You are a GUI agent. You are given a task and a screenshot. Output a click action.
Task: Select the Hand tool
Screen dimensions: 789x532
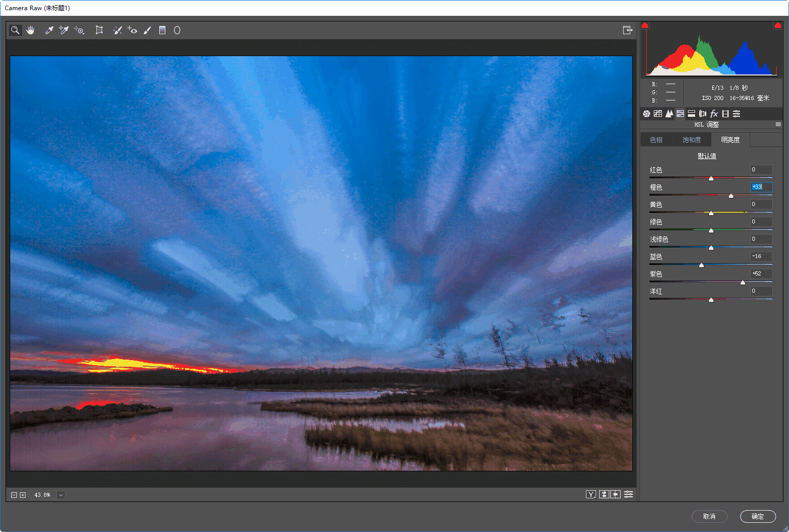click(x=31, y=30)
